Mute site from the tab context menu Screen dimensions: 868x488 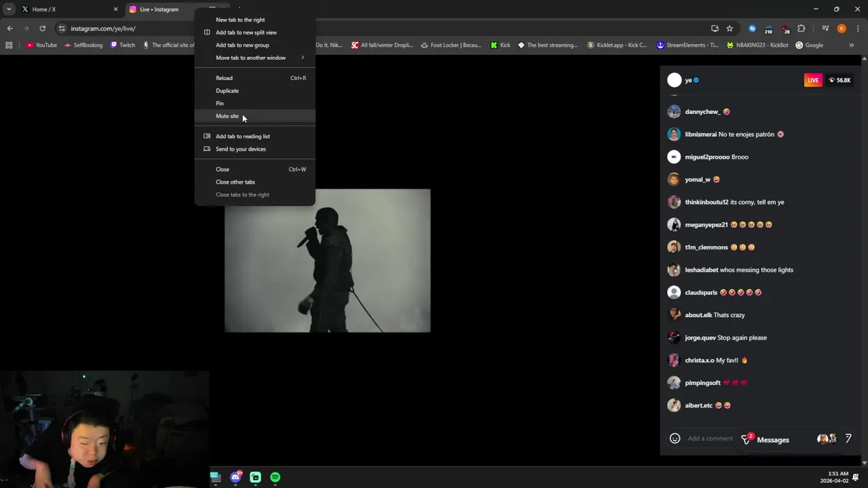pyautogui.click(x=255, y=116)
